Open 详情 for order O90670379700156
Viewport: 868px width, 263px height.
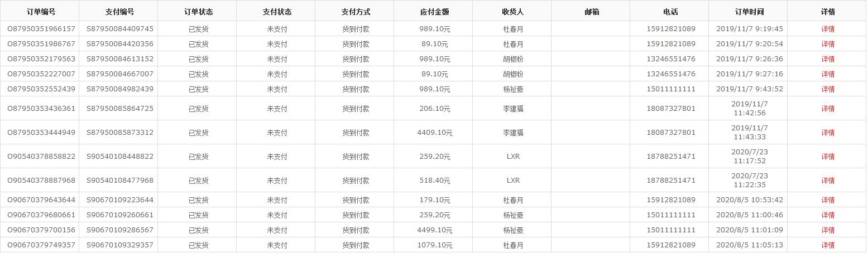[x=827, y=230]
